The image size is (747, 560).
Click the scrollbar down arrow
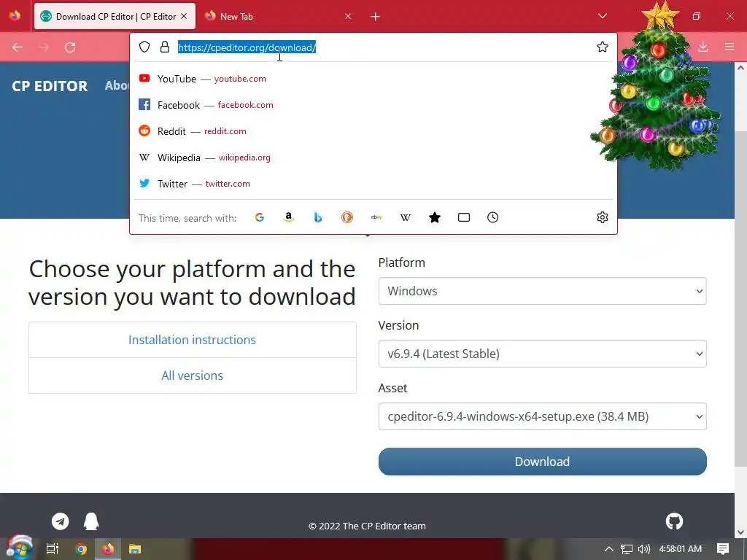[x=740, y=532]
